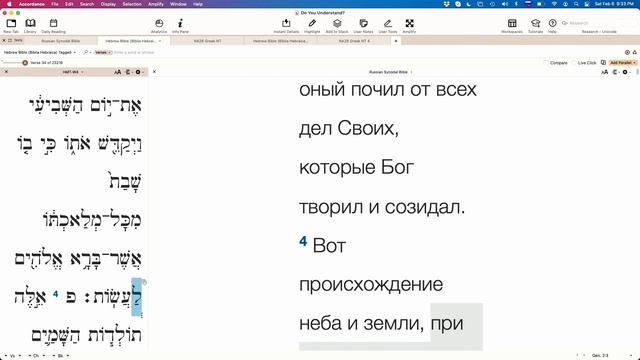Open Hebrew pane display-mode dropdown
Viewport: 640px width, 360px height.
128,72
